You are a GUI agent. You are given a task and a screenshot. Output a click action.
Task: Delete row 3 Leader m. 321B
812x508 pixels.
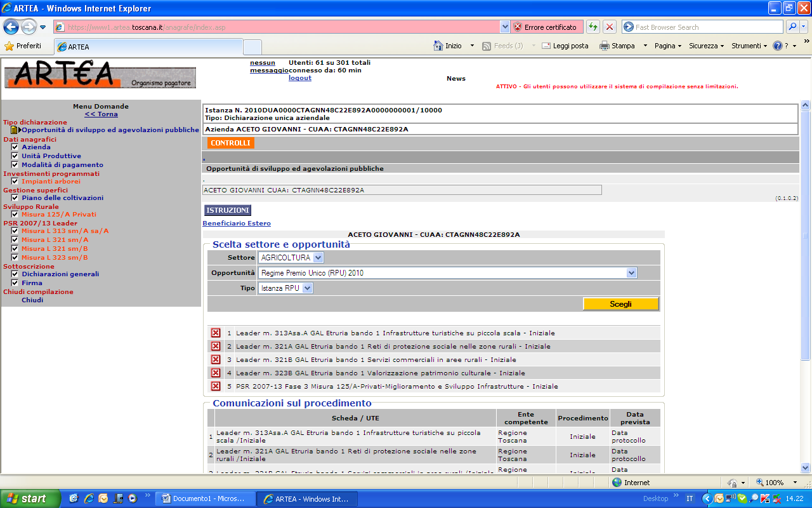[x=216, y=359]
